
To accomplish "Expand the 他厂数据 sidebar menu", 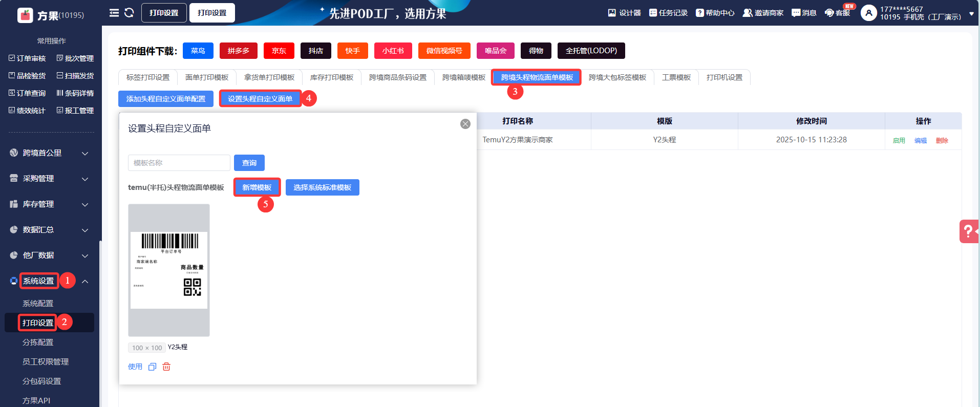I will [x=50, y=255].
